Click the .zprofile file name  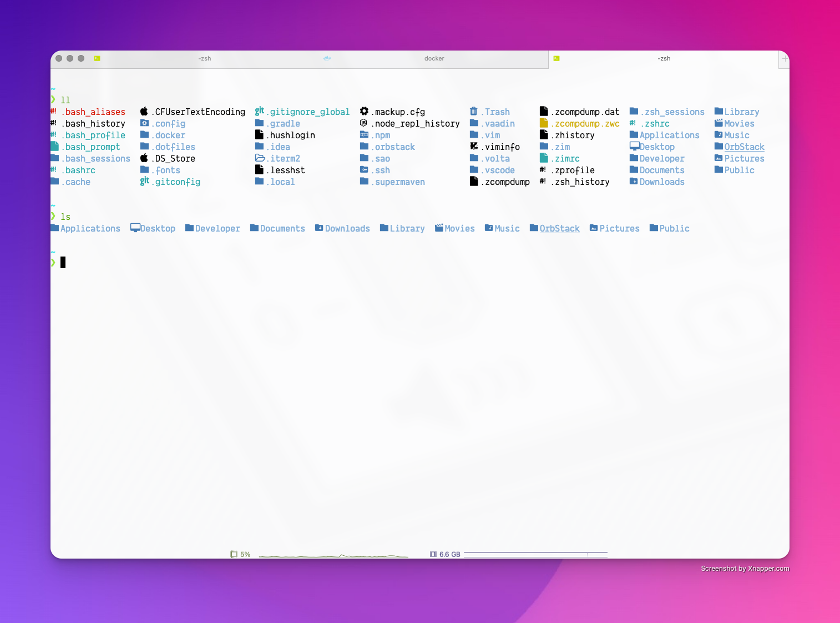pyautogui.click(x=573, y=170)
